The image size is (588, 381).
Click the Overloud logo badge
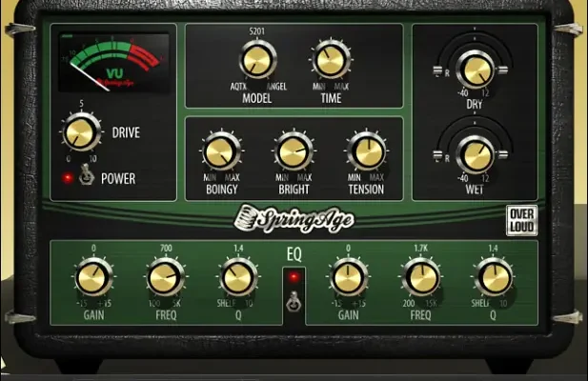pos(521,220)
